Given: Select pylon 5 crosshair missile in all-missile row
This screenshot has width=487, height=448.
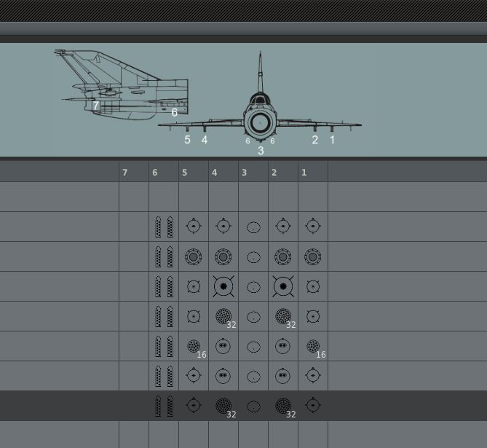Looking at the screenshot, I should [x=194, y=226].
